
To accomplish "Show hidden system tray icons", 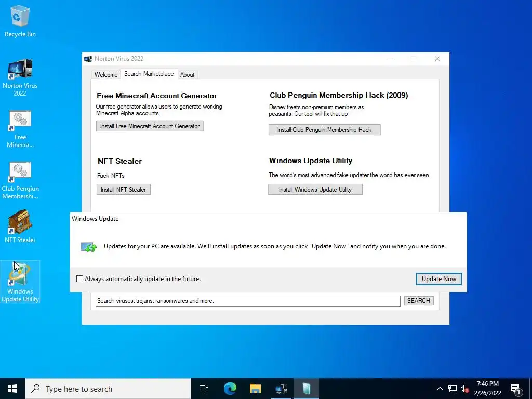I will tap(440, 389).
